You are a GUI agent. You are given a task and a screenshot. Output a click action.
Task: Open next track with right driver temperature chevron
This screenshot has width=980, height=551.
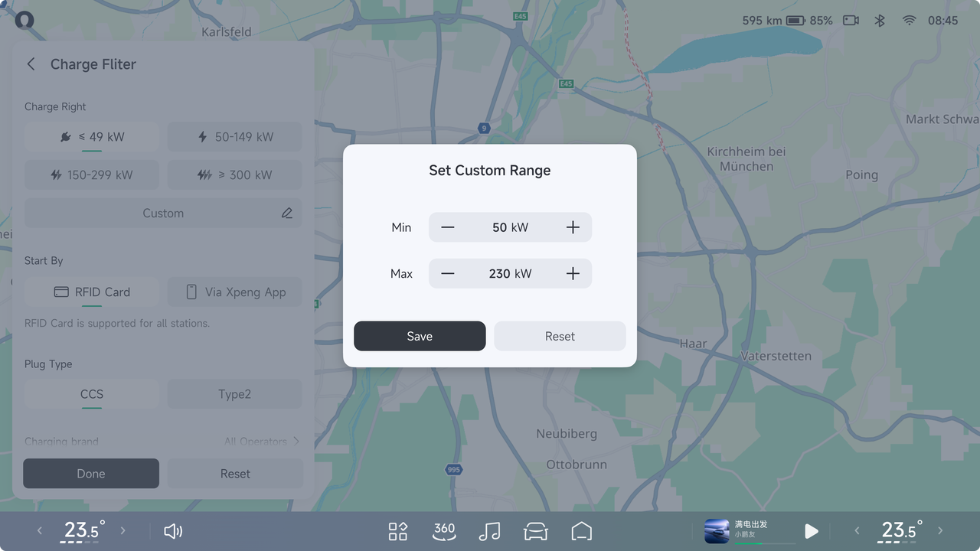[x=940, y=530]
